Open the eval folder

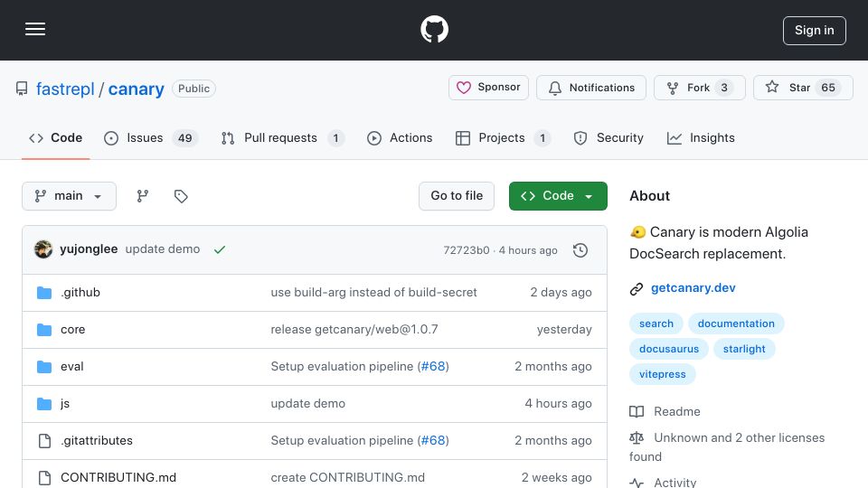pyautogui.click(x=72, y=366)
